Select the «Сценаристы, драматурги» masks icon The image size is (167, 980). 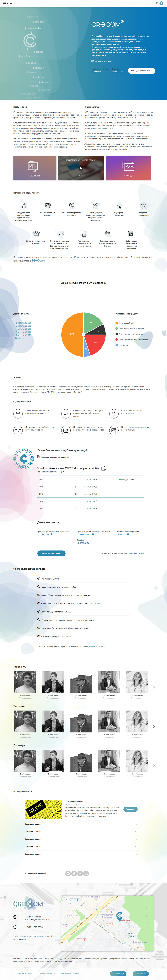tap(119, 205)
